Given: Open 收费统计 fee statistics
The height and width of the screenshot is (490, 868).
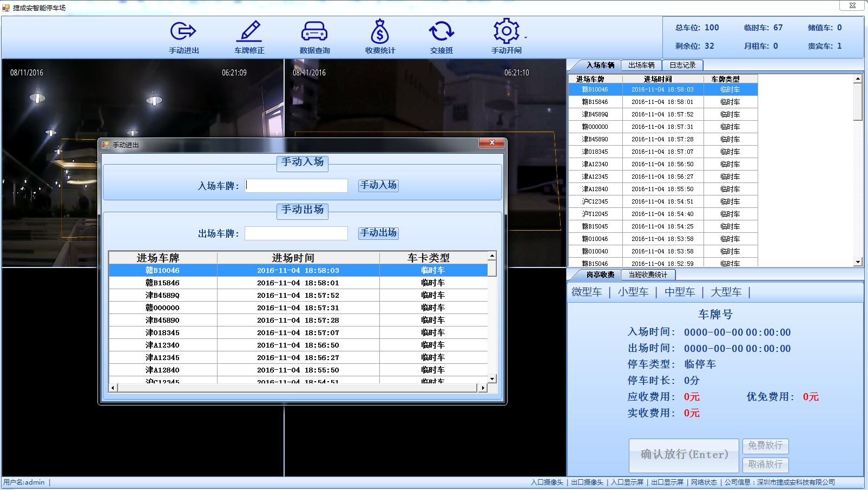Looking at the screenshot, I should point(379,37).
